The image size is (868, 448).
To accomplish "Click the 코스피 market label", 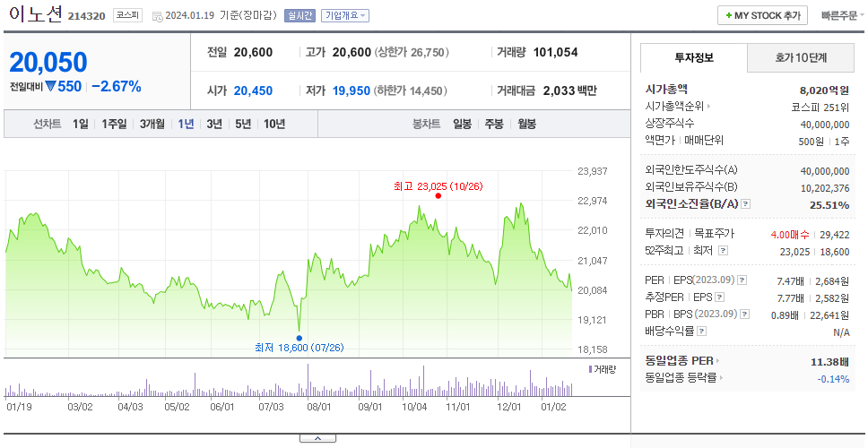I will (x=128, y=15).
